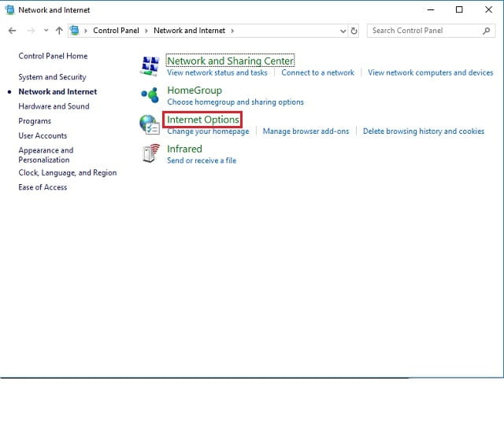Expand the address bar history dropdown
The width and height of the screenshot is (504, 421).
click(x=343, y=31)
